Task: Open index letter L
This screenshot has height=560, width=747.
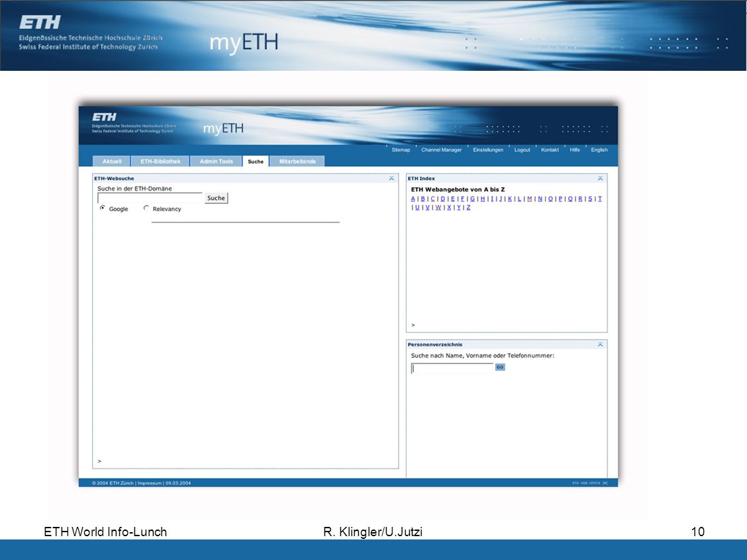Action: [x=519, y=199]
